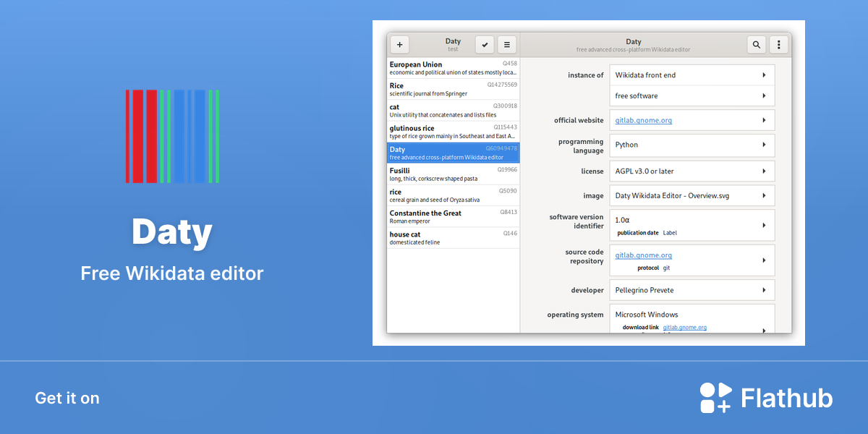Screen dimensions: 868x434
Task: Expand the AGPL v3.0 or later arrow
Action: click(x=764, y=171)
